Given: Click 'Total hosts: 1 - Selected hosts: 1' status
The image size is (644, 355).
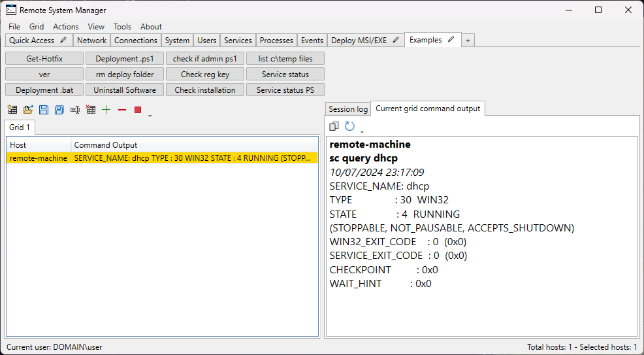Looking at the screenshot, I should 583,347.
